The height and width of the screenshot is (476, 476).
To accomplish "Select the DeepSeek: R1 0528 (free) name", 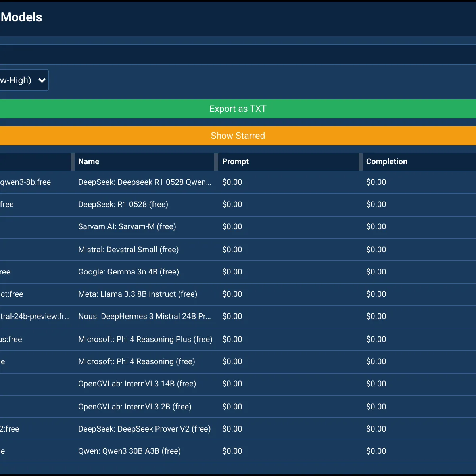I will click(123, 204).
